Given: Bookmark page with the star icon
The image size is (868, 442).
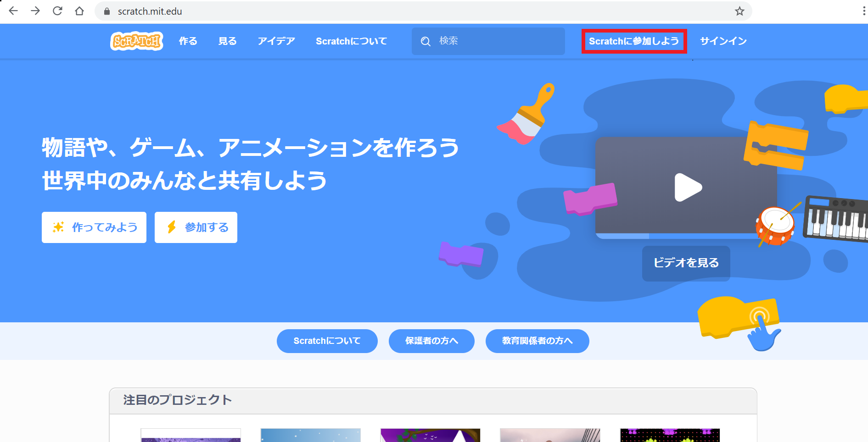Looking at the screenshot, I should pos(739,11).
